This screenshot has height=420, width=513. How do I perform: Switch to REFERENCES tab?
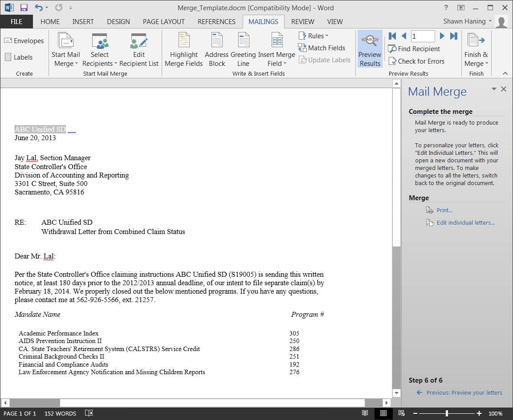pyautogui.click(x=216, y=21)
